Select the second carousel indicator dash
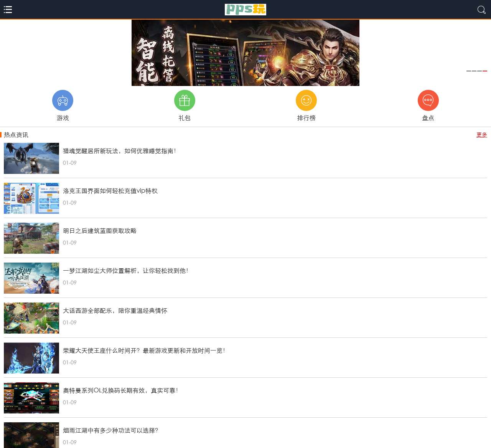 click(x=474, y=71)
